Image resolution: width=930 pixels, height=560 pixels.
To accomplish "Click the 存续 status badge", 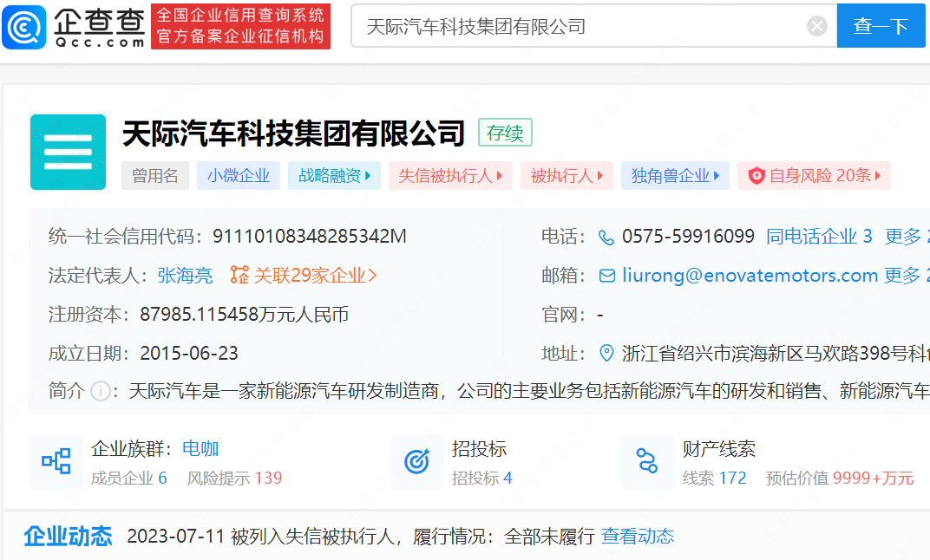I will (505, 133).
